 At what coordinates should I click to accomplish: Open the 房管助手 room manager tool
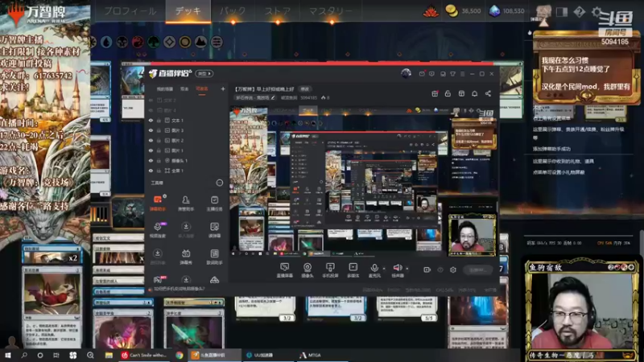(186, 204)
